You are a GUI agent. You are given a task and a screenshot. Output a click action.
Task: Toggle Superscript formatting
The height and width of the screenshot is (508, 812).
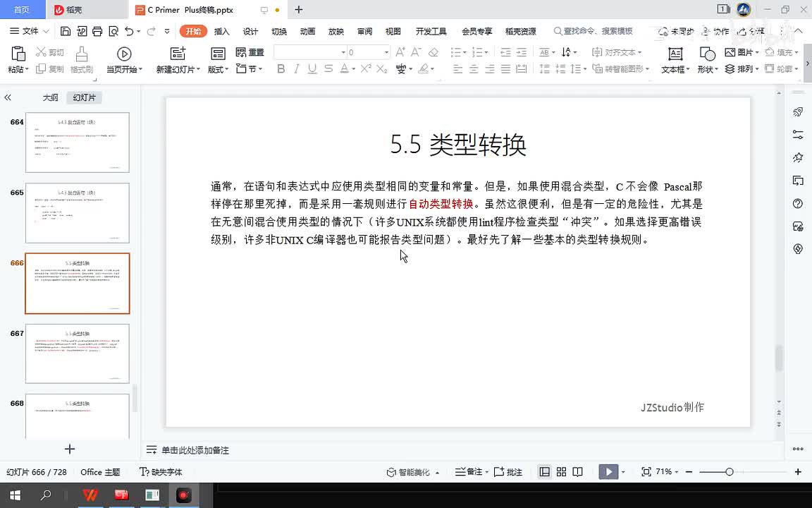[366, 68]
